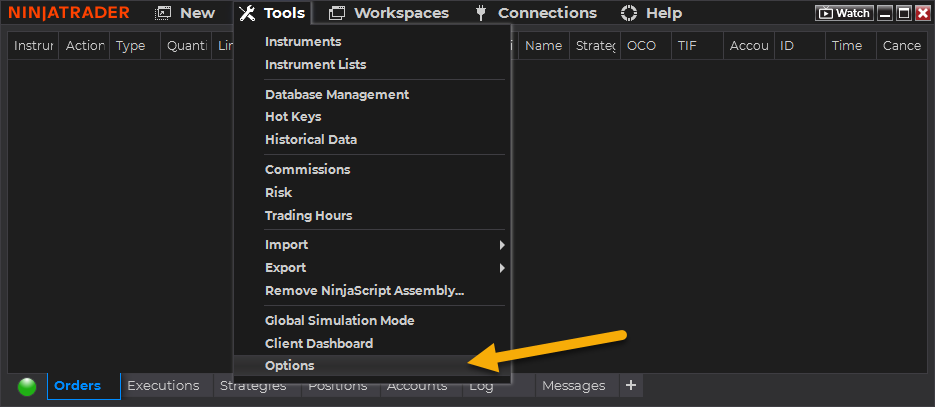
Task: Select Options from Tools menu
Action: 289,366
